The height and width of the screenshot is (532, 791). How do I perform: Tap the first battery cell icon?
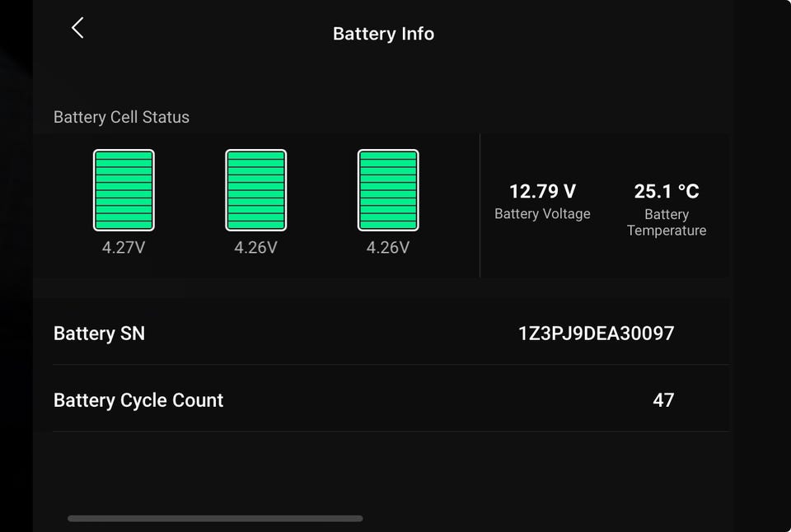pos(124,190)
